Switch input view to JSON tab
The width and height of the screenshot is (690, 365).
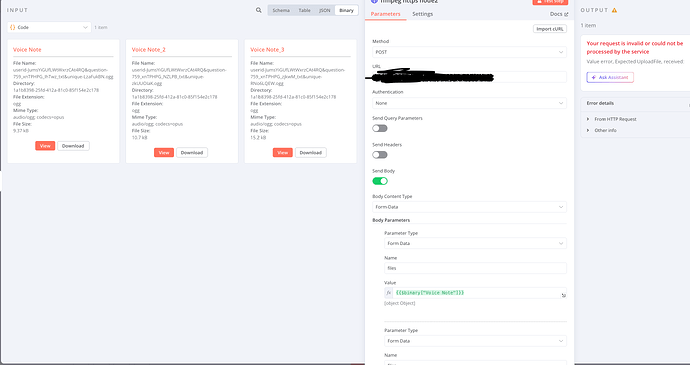[325, 10]
